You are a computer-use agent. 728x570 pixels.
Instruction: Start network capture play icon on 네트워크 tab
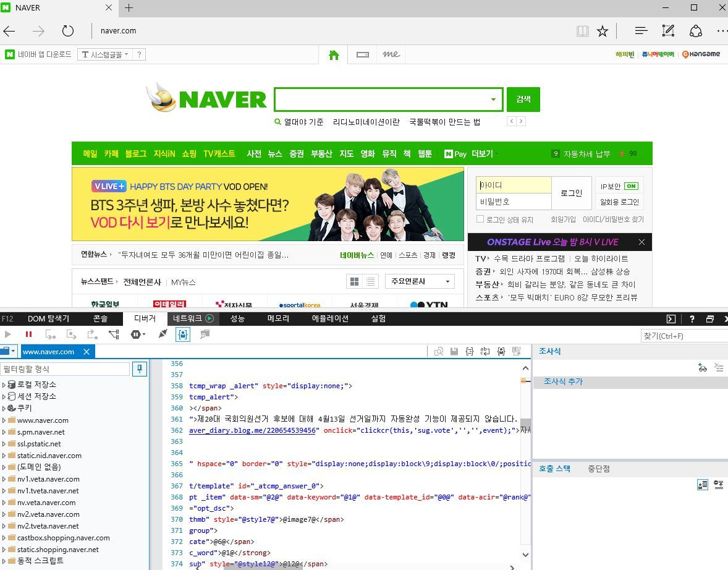[210, 318]
